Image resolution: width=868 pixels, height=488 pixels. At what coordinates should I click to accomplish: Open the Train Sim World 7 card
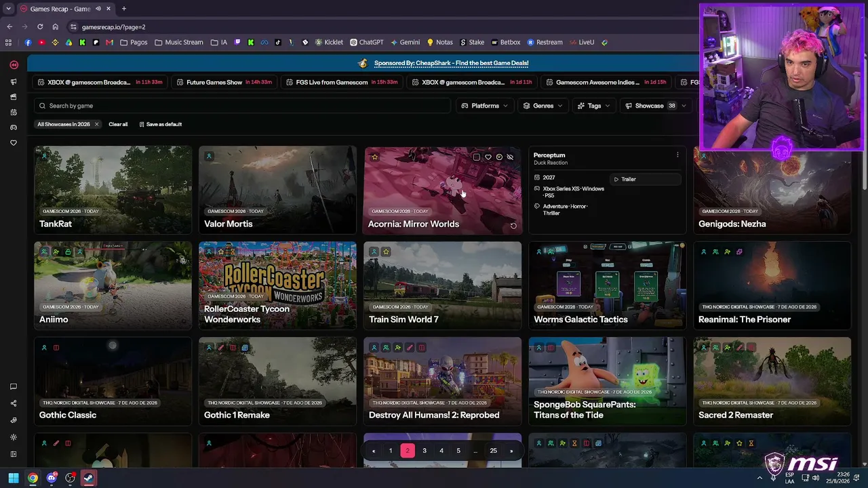(x=442, y=286)
